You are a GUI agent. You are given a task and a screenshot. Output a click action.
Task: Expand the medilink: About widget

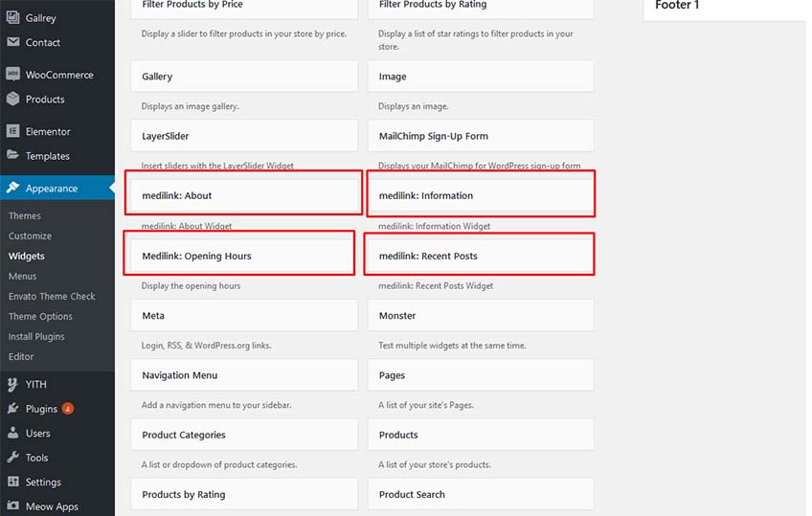[x=244, y=195]
